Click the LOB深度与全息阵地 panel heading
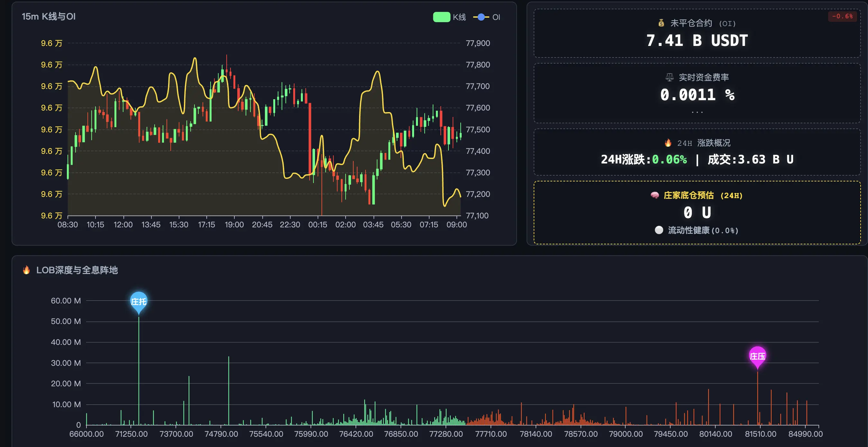The image size is (868, 447). (x=77, y=270)
